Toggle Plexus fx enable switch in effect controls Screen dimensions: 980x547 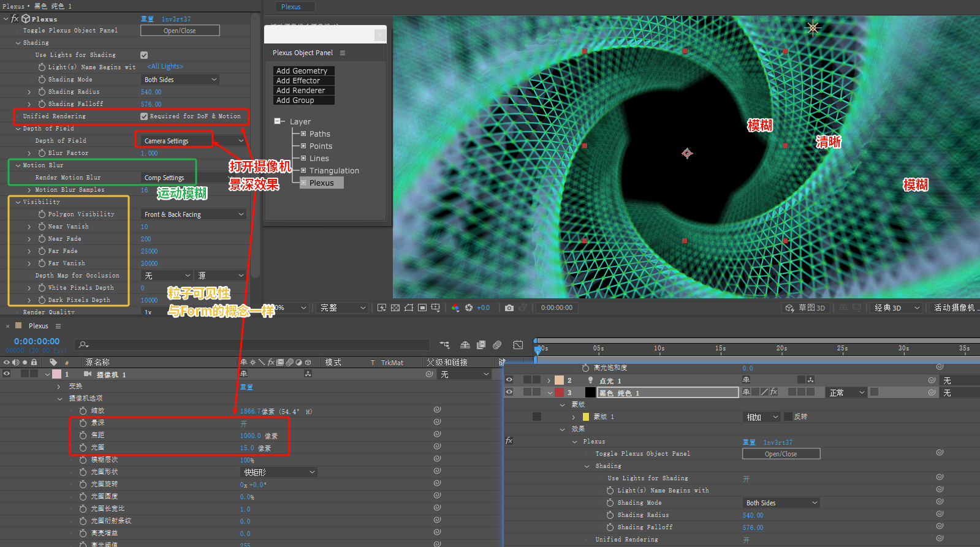pos(15,19)
